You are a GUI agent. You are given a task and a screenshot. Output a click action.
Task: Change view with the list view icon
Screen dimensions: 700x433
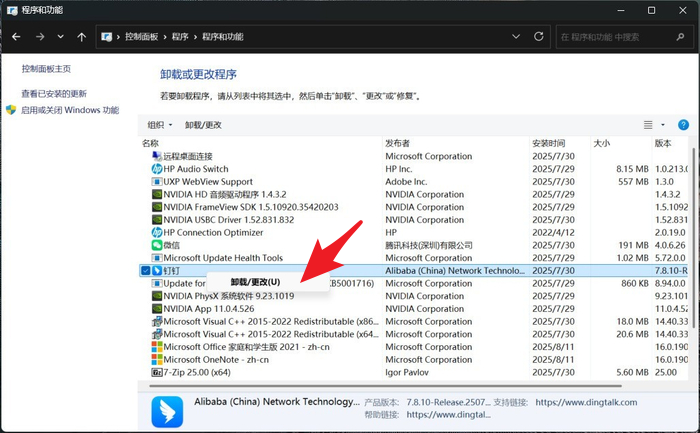pos(648,125)
